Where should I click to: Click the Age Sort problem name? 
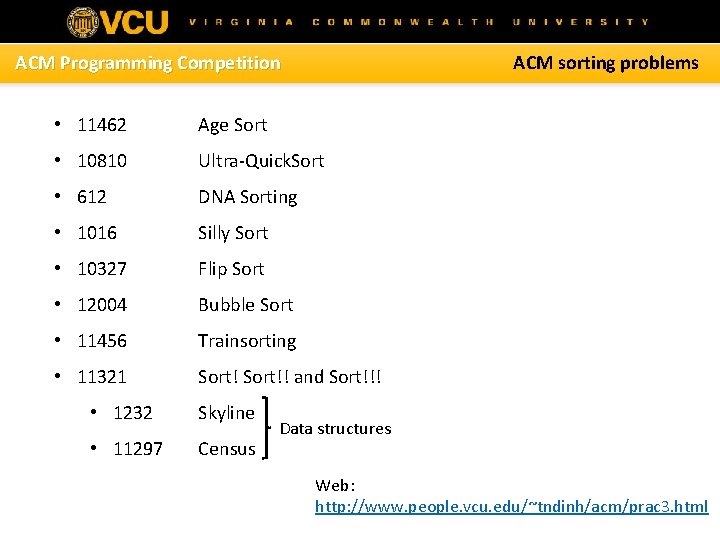232,125
